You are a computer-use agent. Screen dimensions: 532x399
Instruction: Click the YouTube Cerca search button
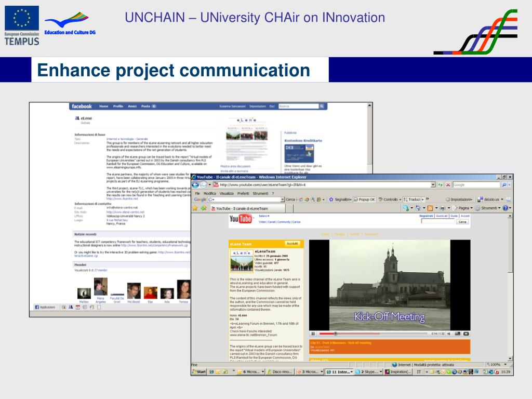[462, 222]
